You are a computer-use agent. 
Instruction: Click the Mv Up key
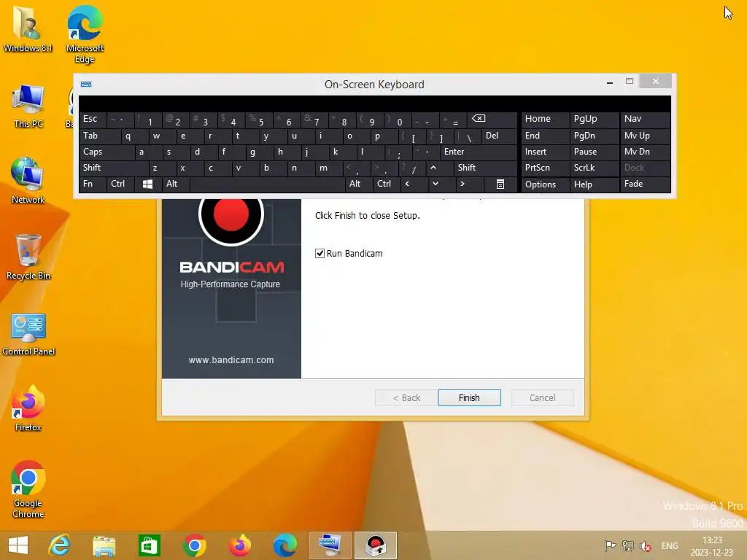tap(645, 136)
